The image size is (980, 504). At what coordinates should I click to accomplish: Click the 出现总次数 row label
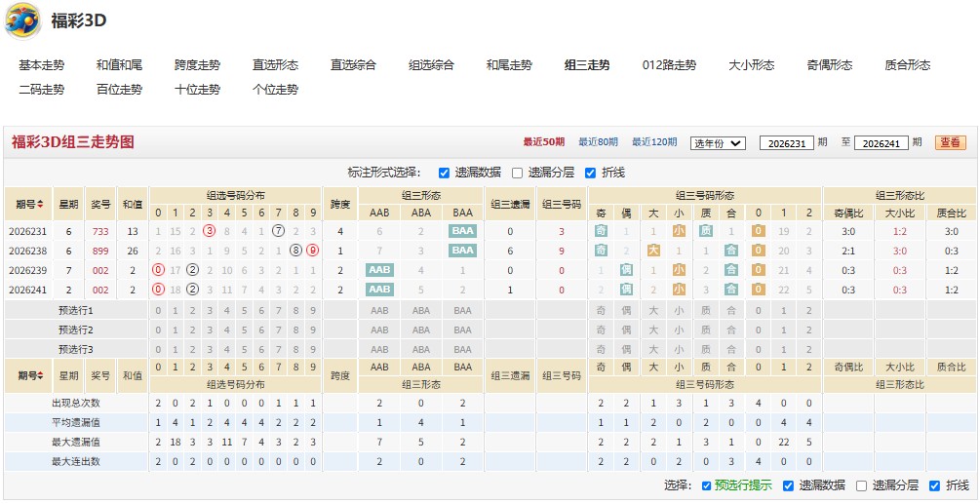pyautogui.click(x=76, y=404)
